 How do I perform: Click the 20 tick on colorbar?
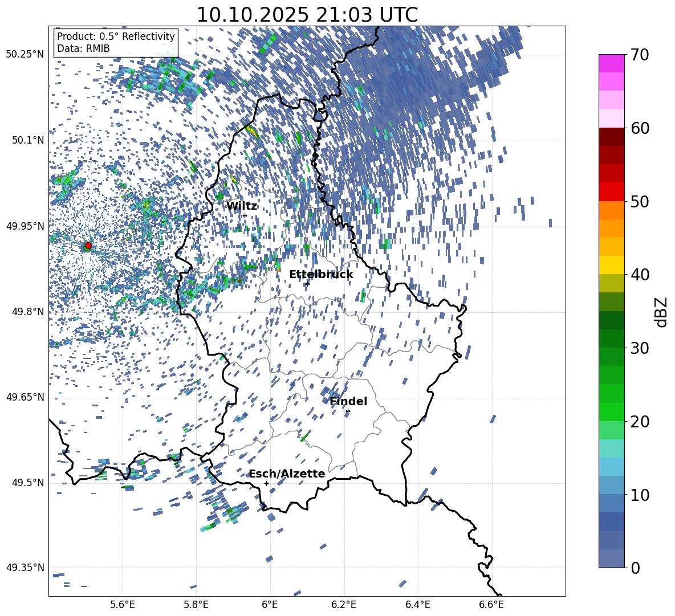(x=640, y=421)
